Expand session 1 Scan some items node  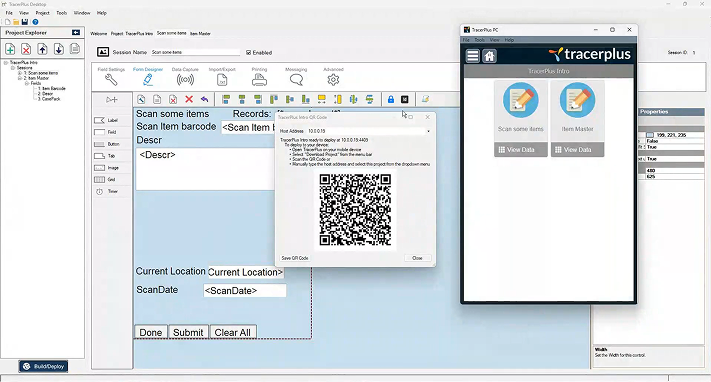[x=19, y=73]
